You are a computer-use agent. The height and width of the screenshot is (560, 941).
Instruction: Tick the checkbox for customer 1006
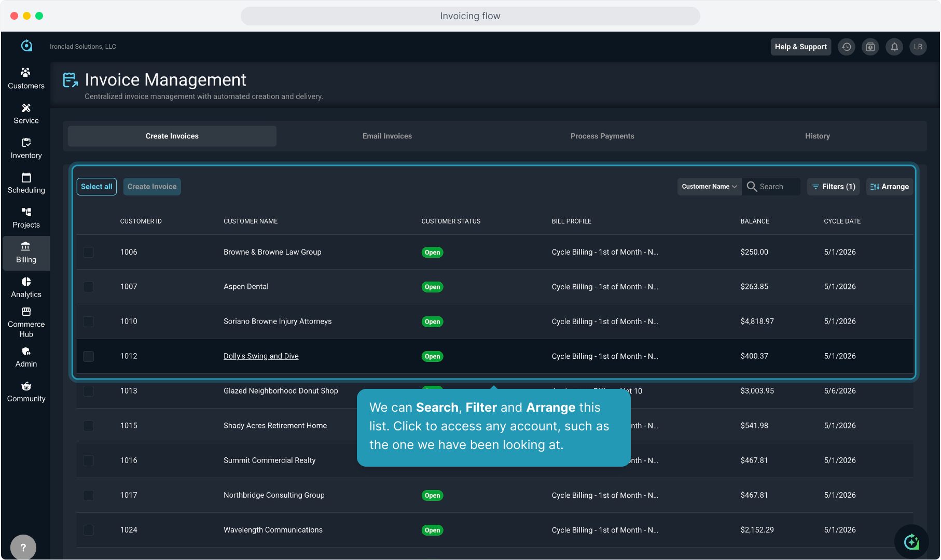tap(89, 252)
